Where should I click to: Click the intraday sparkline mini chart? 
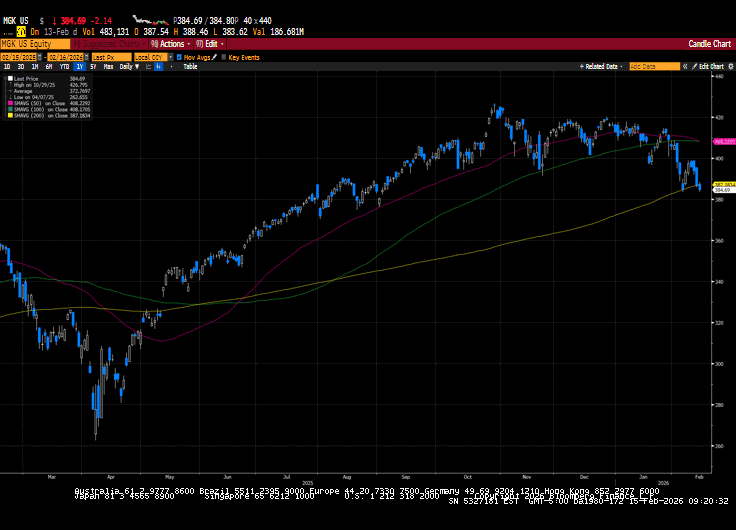(151, 19)
